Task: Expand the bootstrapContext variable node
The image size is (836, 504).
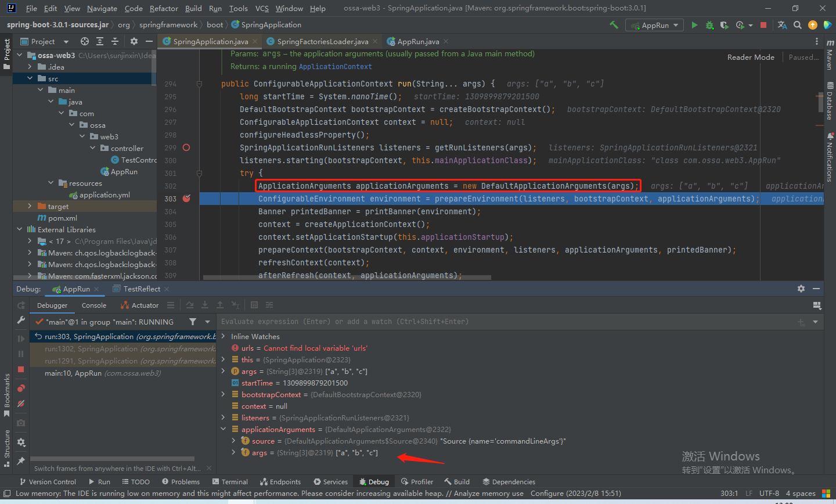Action: 224,394
